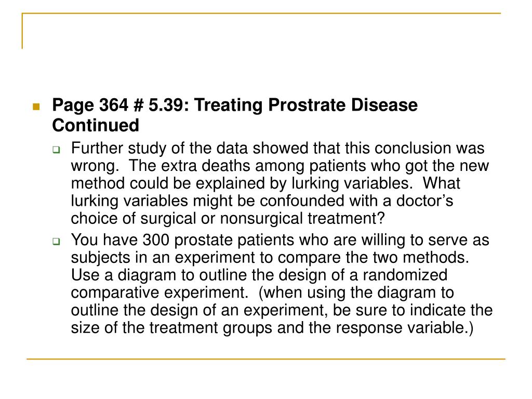Click the words 'randomized' in second bullet
Image resolution: width=532 pixels, height=399 pixels.
pyautogui.click(x=405, y=275)
